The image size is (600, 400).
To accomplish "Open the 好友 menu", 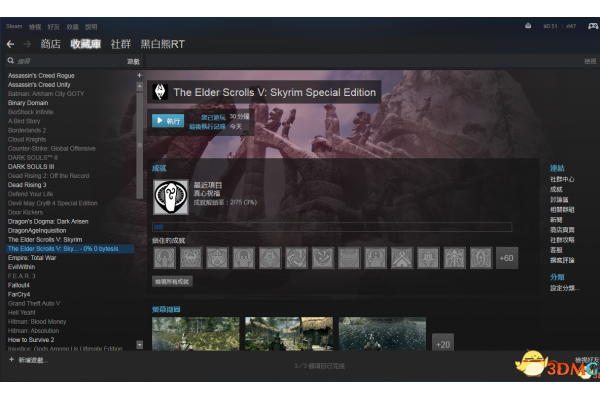I will [x=54, y=27].
